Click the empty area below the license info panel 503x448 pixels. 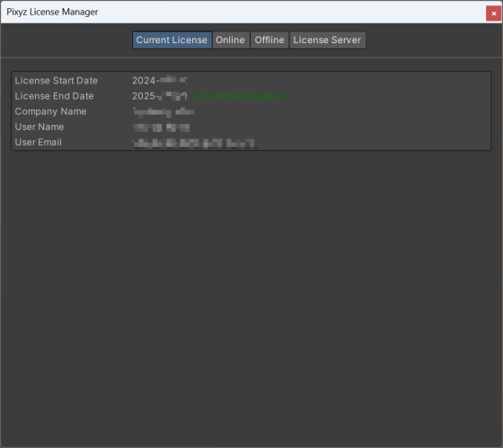[x=251, y=298]
